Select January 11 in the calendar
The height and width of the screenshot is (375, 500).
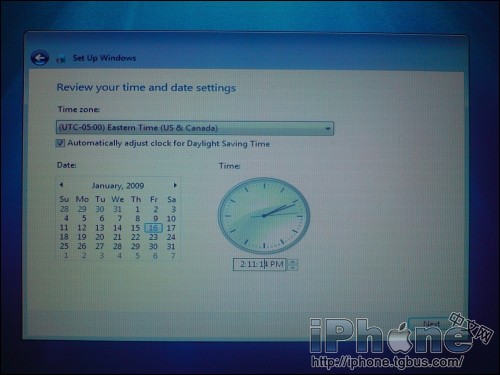pos(64,228)
